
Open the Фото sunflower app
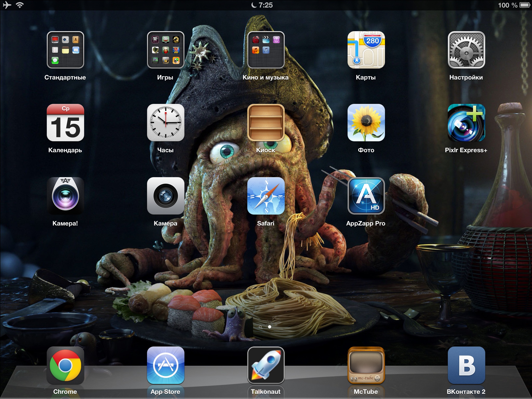[366, 123]
